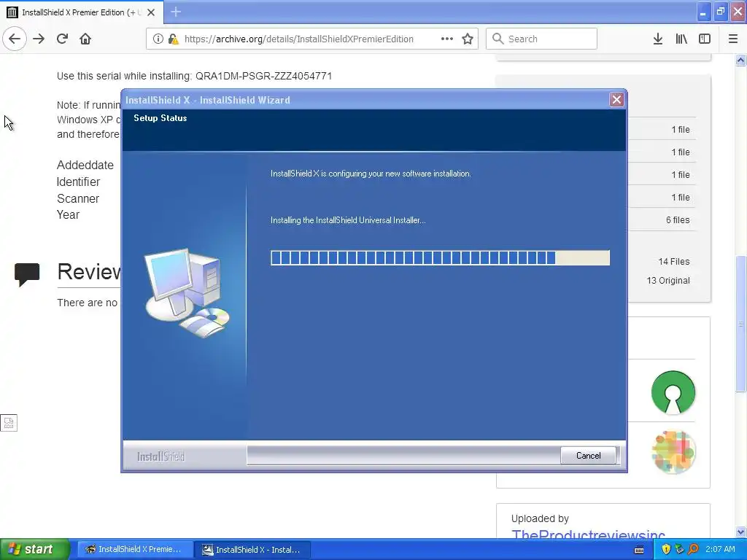Click the Scanner label
The height and width of the screenshot is (560, 747).
click(77, 198)
